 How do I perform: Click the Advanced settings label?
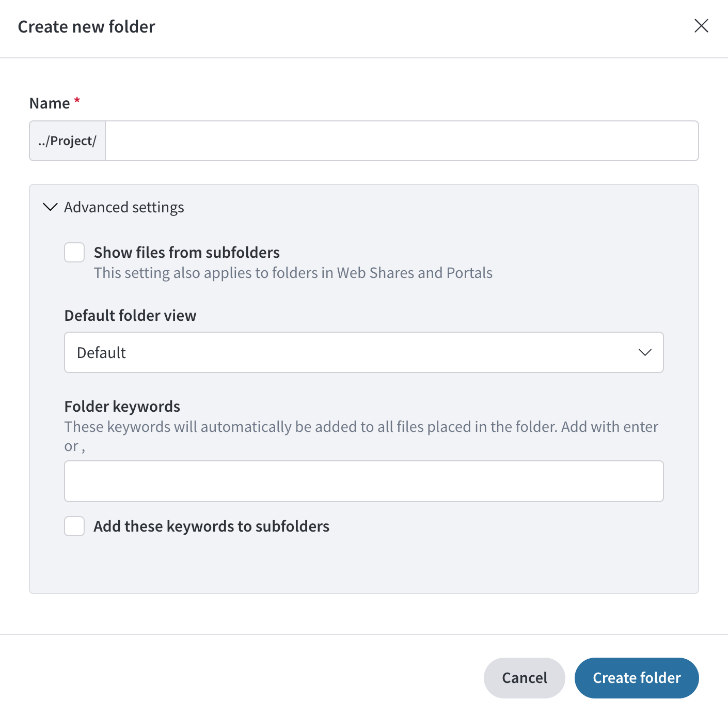[124, 207]
